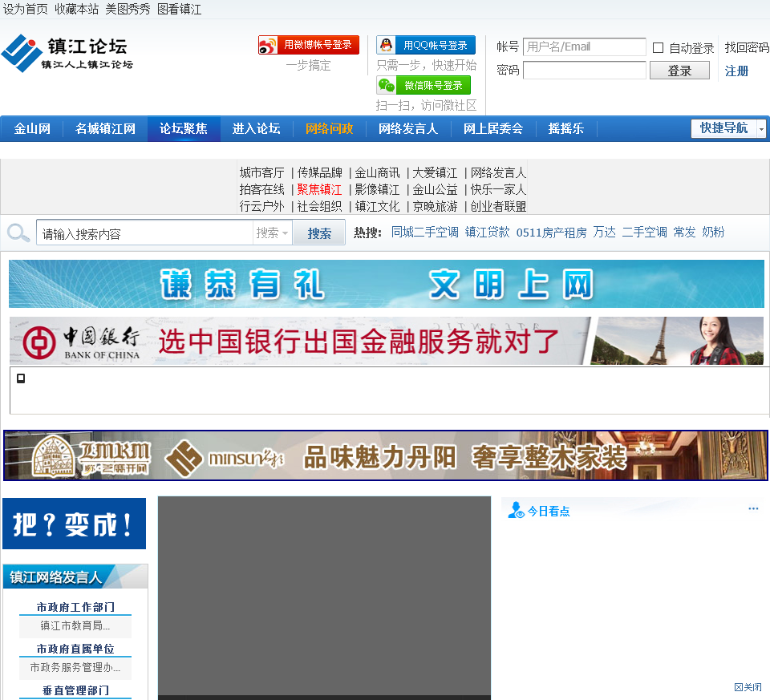This screenshot has height=700, width=770.
Task: Open the 市政府直属单位 section
Action: 75,649
